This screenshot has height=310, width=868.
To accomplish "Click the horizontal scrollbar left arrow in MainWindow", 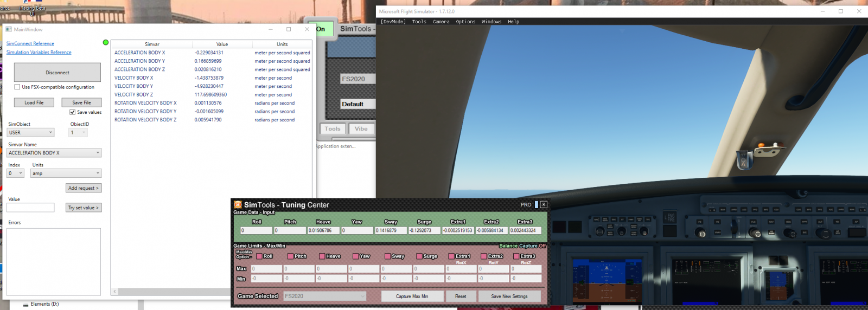I will 114,292.
